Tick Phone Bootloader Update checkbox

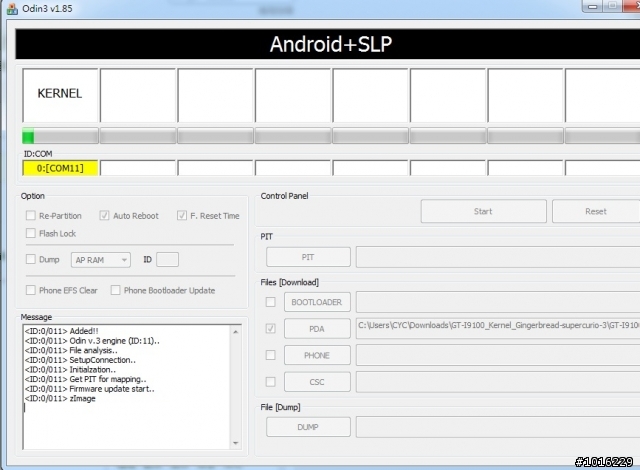click(116, 290)
